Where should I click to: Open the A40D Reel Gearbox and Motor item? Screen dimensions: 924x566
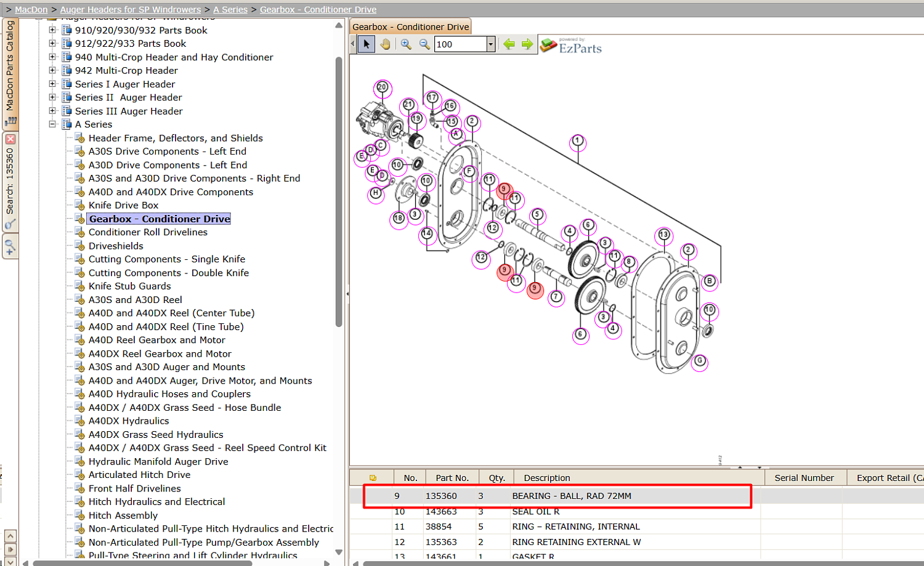[x=157, y=340]
